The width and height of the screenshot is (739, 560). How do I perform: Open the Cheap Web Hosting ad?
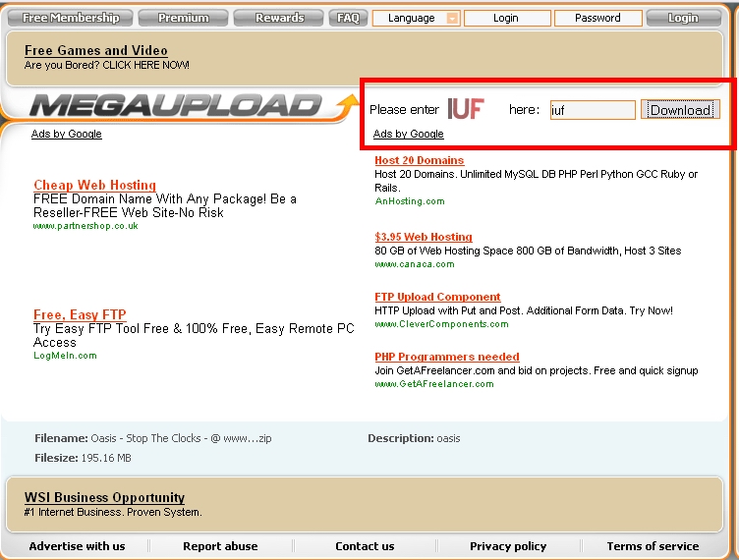pyautogui.click(x=94, y=185)
